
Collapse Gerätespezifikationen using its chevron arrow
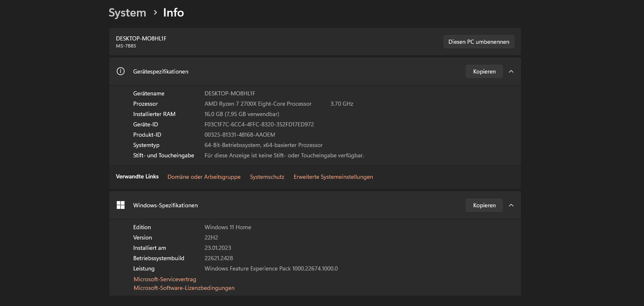(x=511, y=71)
